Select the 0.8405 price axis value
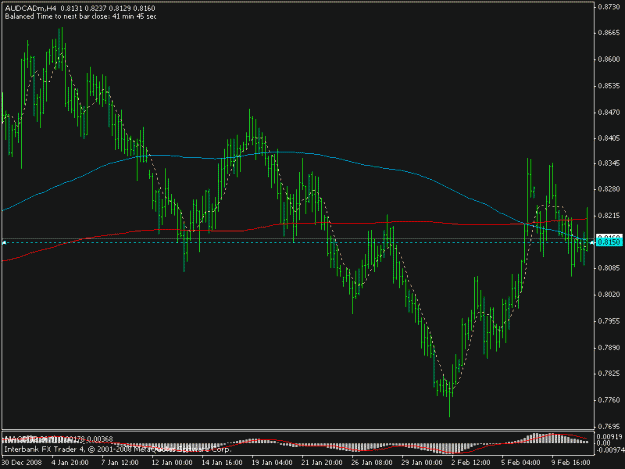This screenshot has width=625, height=469. [609, 138]
